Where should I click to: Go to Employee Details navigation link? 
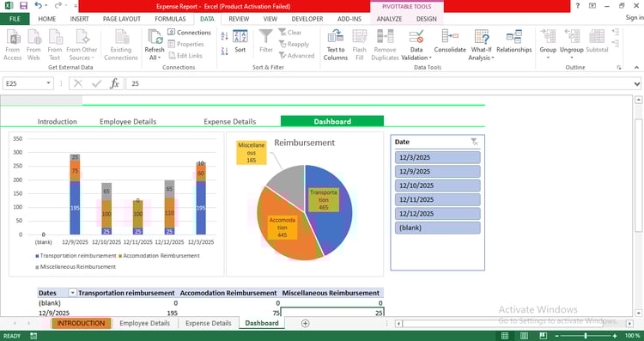(128, 122)
